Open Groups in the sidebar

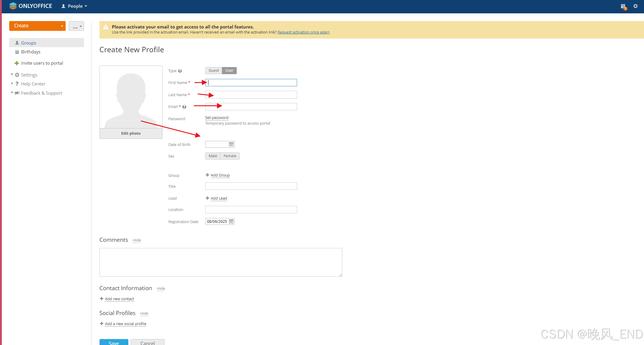(x=29, y=43)
